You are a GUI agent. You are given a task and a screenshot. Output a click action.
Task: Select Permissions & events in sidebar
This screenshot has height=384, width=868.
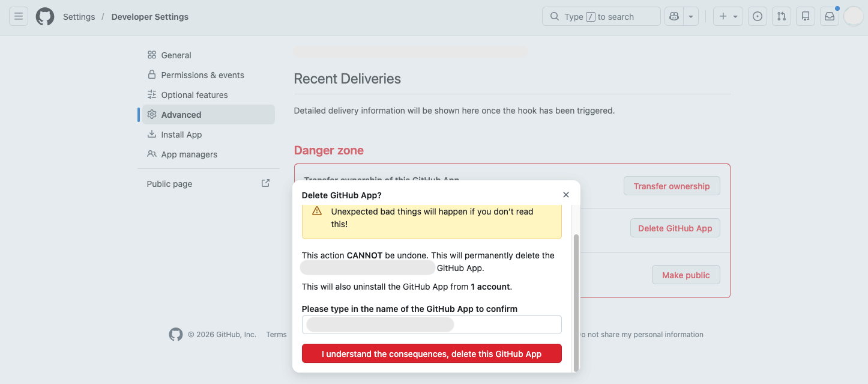coord(208,75)
